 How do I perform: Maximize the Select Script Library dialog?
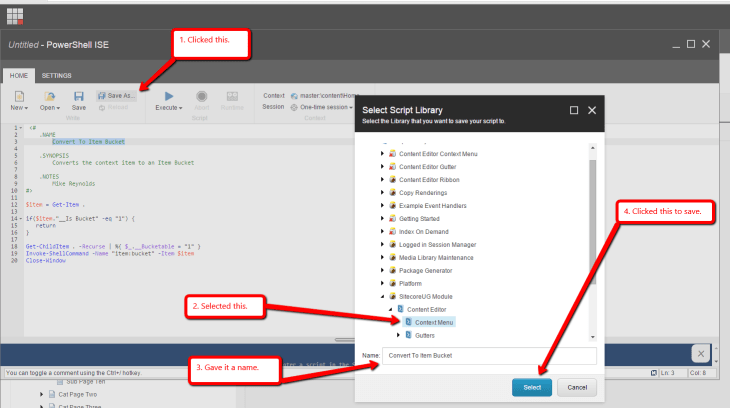(574, 110)
